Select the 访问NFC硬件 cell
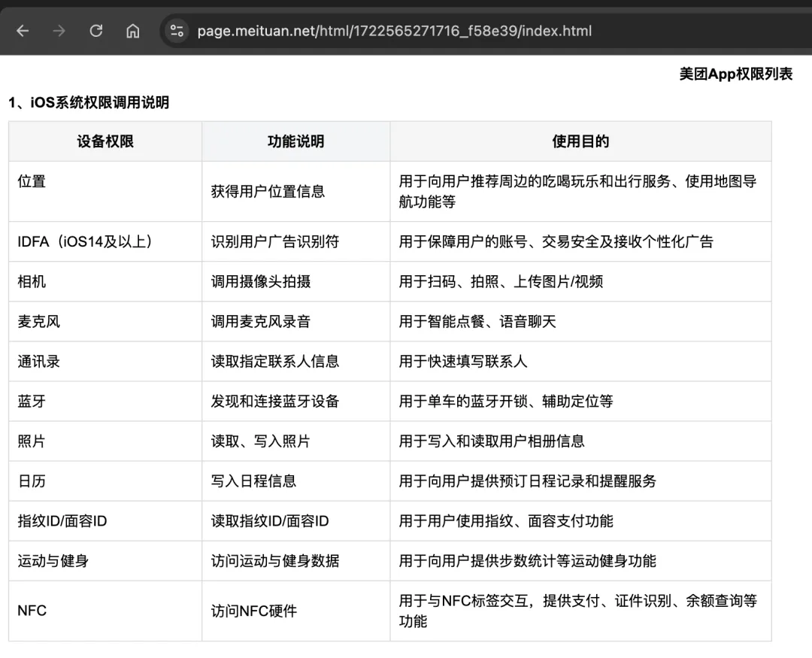The height and width of the screenshot is (658, 812). click(295, 611)
